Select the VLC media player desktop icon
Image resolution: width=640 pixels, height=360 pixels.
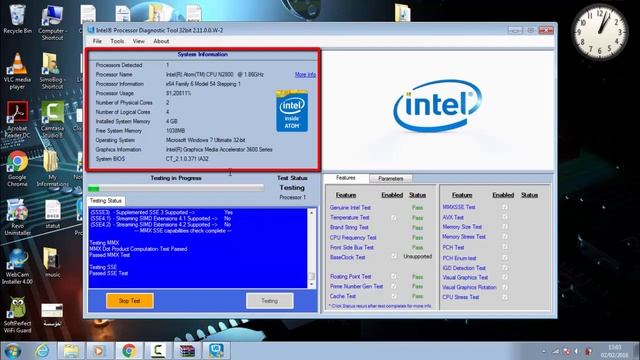pos(17,71)
